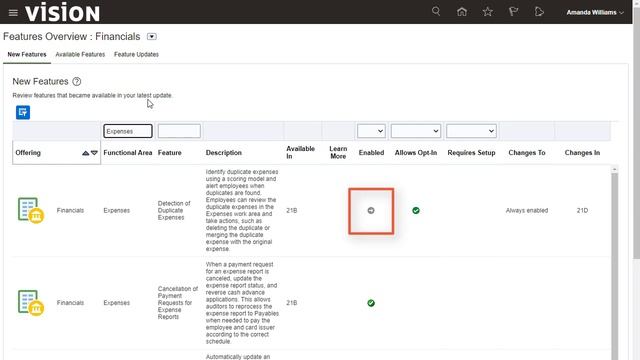The width and height of the screenshot is (640, 360).
Task: Open the Allows Opt-In filter dropdown
Action: [416, 131]
